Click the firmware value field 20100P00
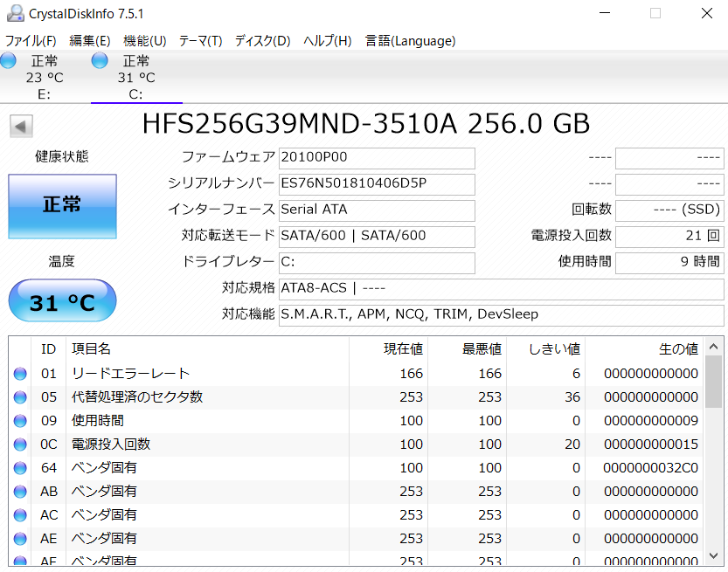This screenshot has height=572, width=728. pyautogui.click(x=377, y=158)
